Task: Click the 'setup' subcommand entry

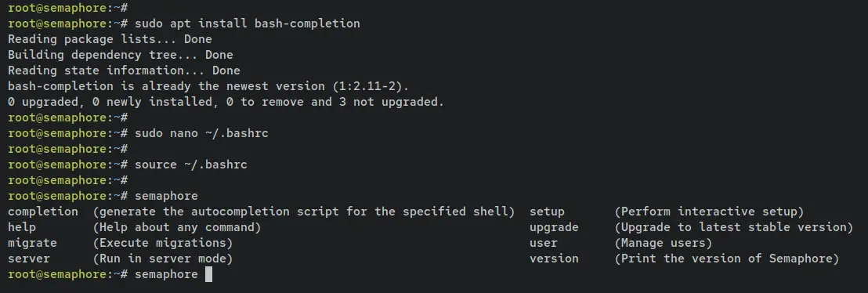Action: pos(547,212)
